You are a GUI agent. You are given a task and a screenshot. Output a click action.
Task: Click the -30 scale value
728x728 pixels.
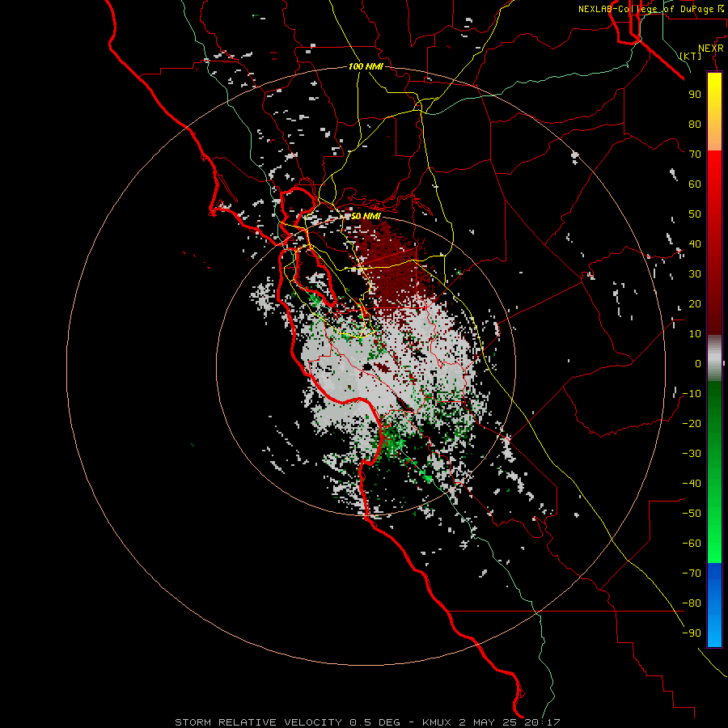coord(692,454)
